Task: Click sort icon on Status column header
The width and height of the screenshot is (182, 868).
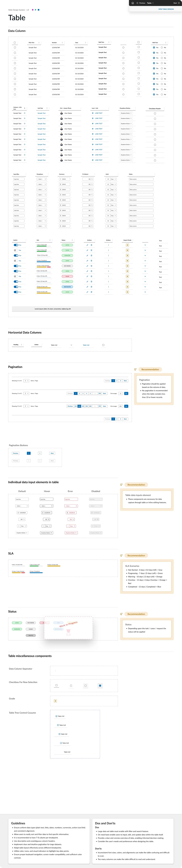Action: [x=72, y=240]
